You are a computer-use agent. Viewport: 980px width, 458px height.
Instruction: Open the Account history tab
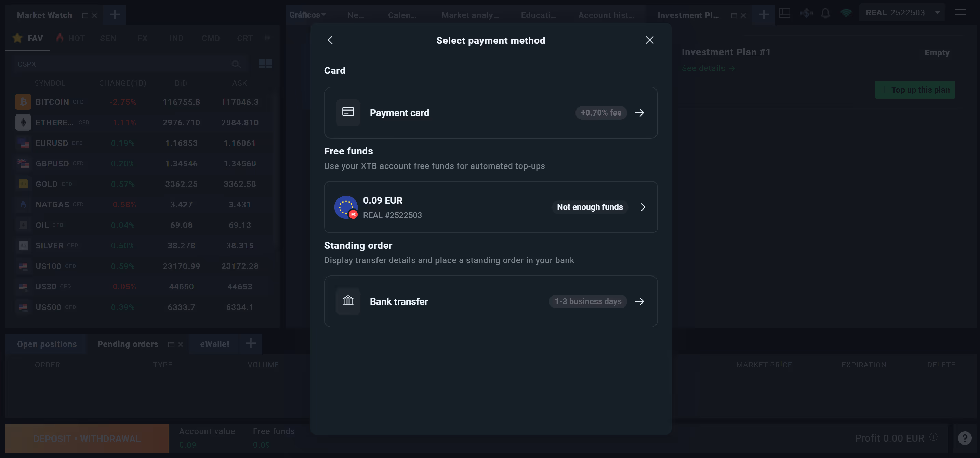pyautogui.click(x=606, y=15)
